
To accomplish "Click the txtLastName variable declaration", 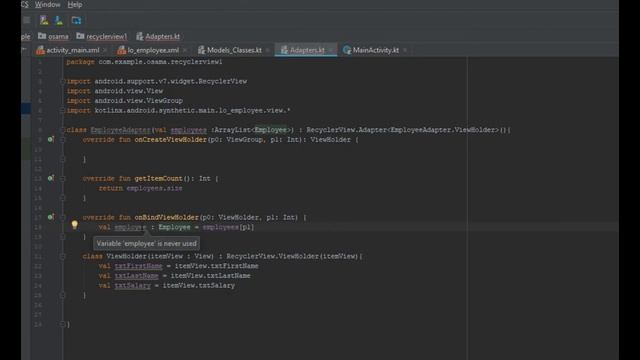I will pos(136,276).
